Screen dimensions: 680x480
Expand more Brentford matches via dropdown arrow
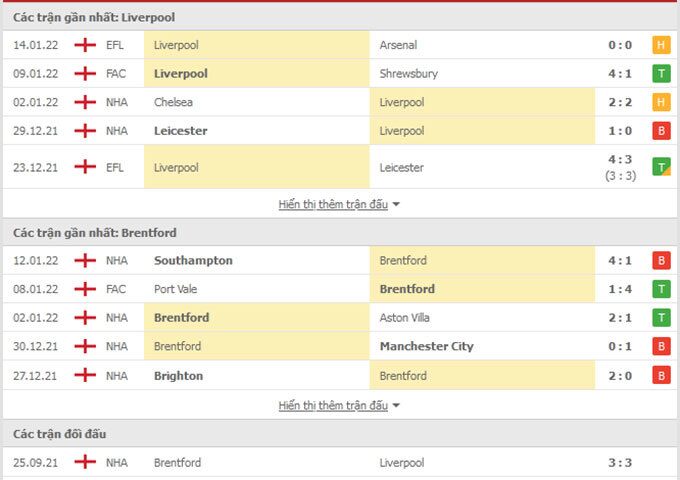coord(396,406)
